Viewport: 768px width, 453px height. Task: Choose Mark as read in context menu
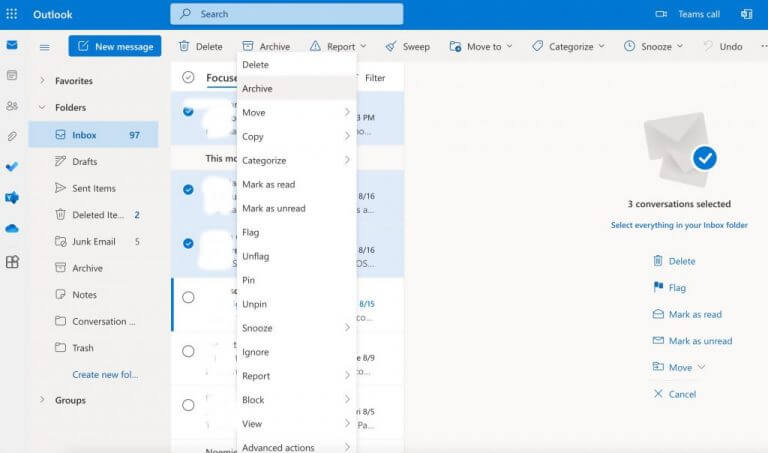click(x=296, y=185)
